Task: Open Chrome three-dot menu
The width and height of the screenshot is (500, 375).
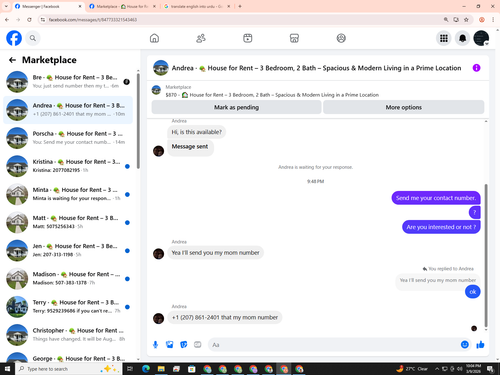Action: click(493, 20)
